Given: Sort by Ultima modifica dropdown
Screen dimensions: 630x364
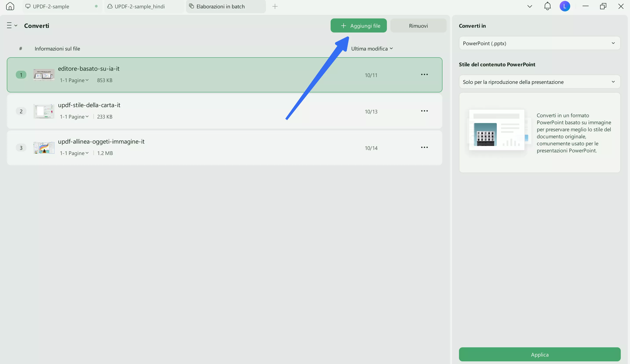Looking at the screenshot, I should 372,49.
